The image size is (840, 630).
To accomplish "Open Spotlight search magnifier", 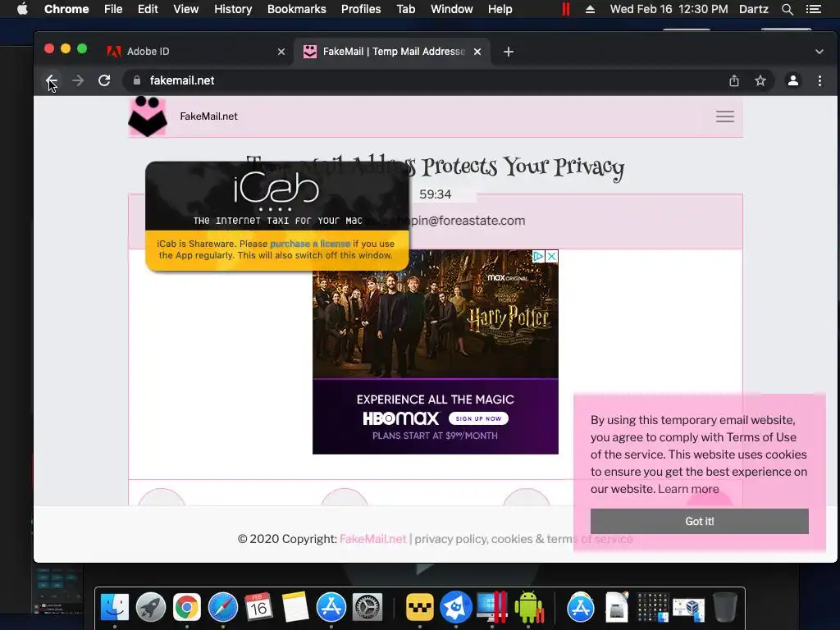I will tap(787, 9).
